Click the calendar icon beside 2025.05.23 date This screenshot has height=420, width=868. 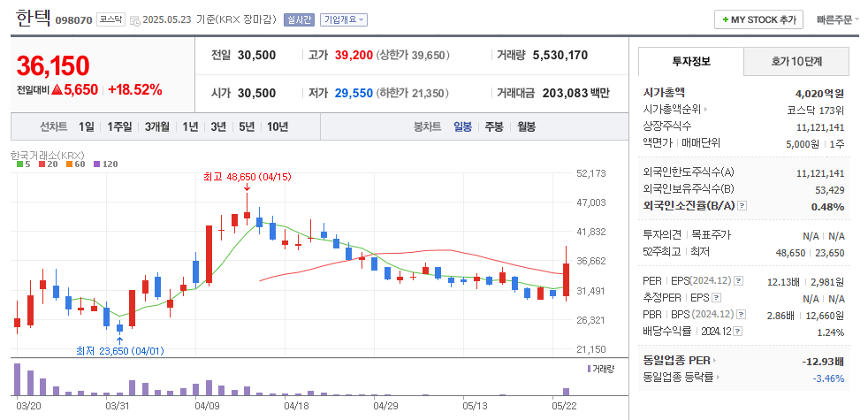(134, 20)
